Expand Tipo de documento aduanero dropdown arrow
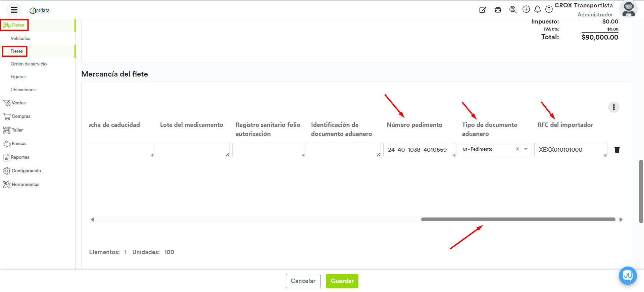The image size is (644, 292). 526,149
